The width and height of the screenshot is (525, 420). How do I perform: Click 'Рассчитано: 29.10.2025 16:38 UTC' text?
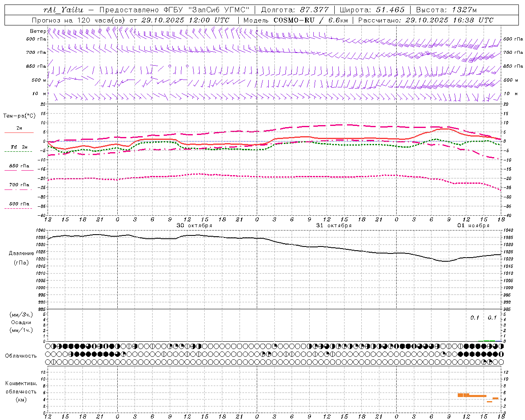pos(426,20)
